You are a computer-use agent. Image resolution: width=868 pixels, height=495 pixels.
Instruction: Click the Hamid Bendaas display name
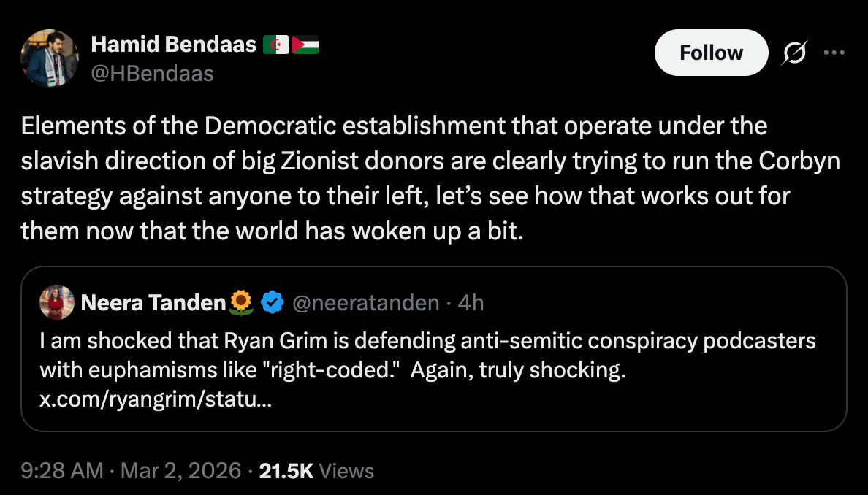tap(173, 45)
